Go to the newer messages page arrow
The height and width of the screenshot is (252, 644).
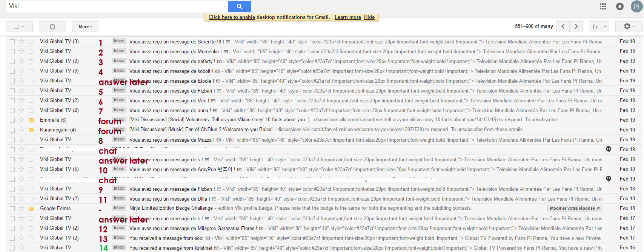[x=563, y=26]
